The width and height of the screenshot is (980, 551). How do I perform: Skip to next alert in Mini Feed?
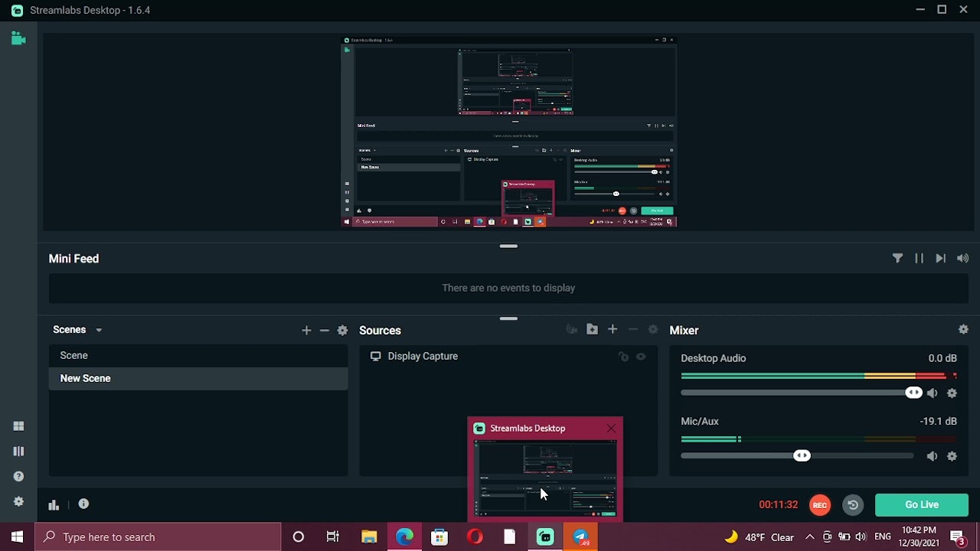click(x=940, y=259)
